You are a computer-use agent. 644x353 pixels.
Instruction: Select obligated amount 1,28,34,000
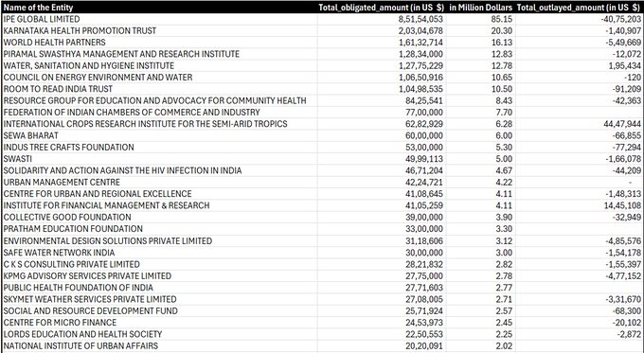click(x=420, y=54)
